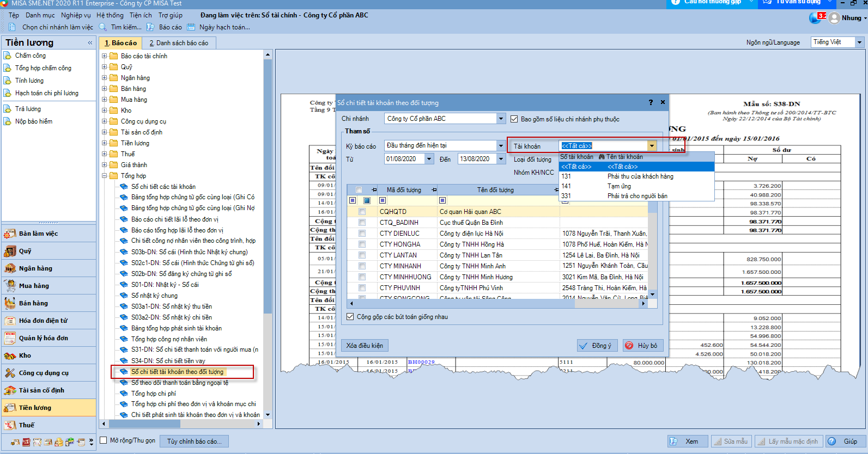Toggle select-all checkbox in grid header

click(359, 190)
